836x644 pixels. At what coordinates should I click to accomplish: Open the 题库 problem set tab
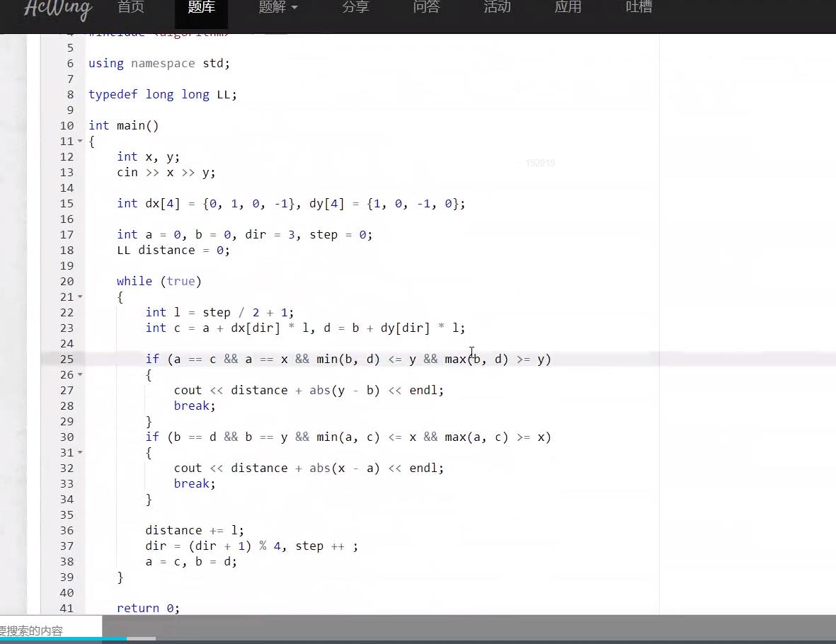[x=202, y=8]
